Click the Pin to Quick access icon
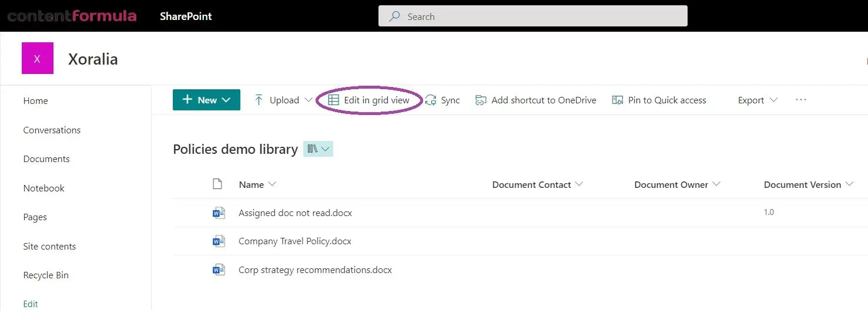 pos(618,100)
